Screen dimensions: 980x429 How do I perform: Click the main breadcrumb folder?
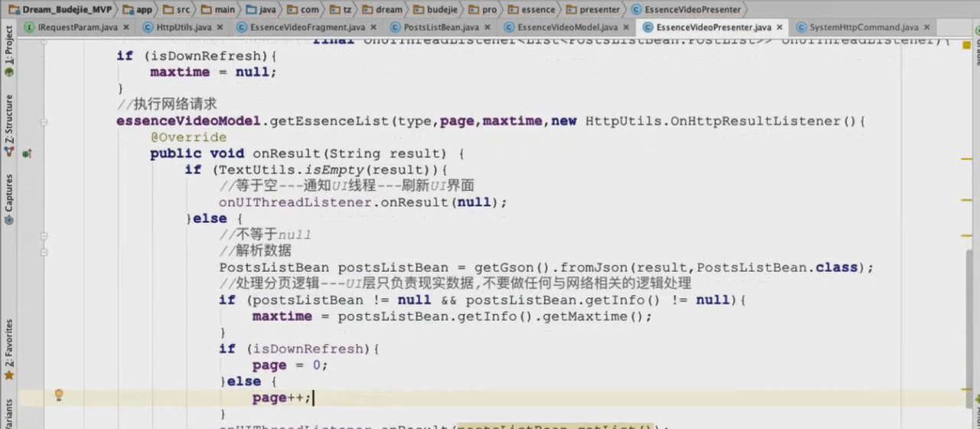click(x=218, y=10)
